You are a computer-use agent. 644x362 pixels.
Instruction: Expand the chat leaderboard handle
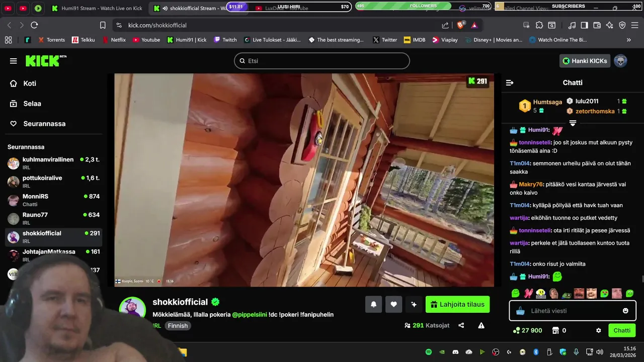tap(573, 123)
